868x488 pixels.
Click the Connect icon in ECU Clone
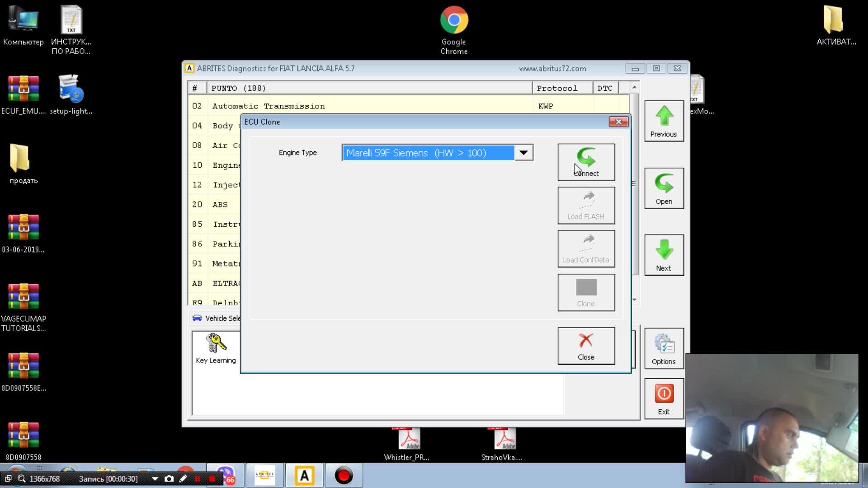(x=586, y=161)
